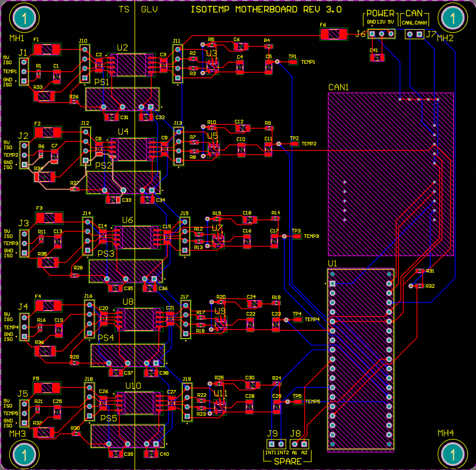Select capacitor C12 footprint
Viewport: 476px width, 470px height.
click(242, 128)
